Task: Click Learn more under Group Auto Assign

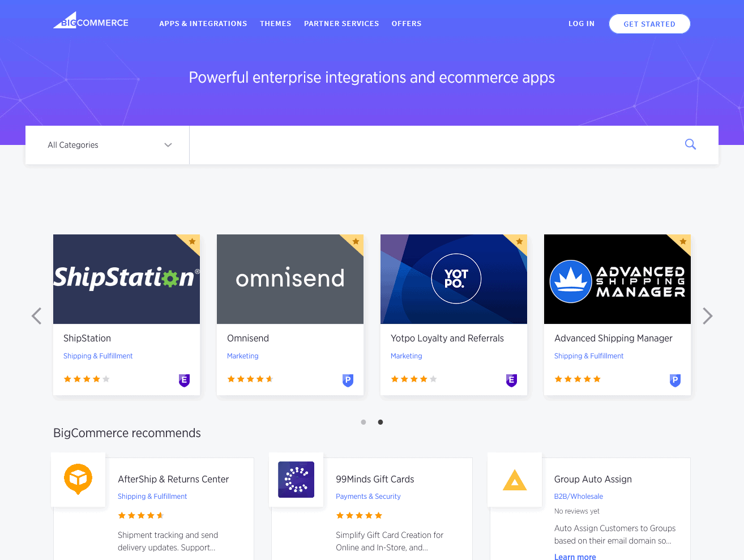Action: (575, 557)
